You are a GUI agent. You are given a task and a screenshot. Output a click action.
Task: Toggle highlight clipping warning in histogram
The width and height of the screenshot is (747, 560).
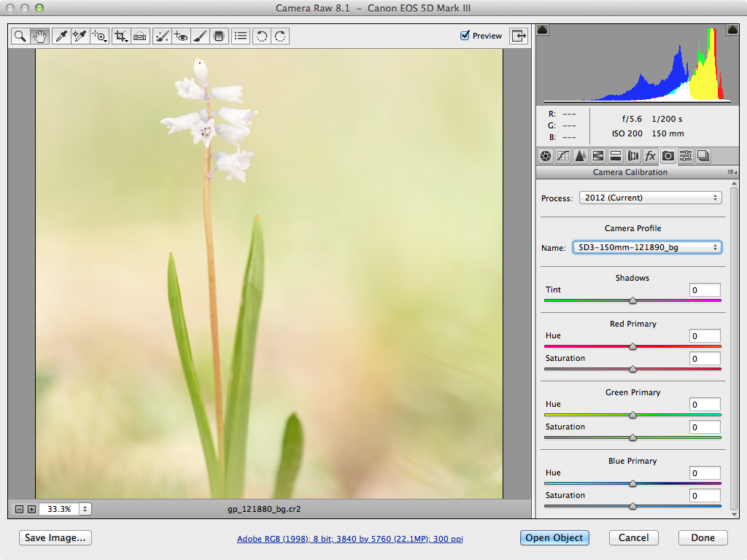732,30
